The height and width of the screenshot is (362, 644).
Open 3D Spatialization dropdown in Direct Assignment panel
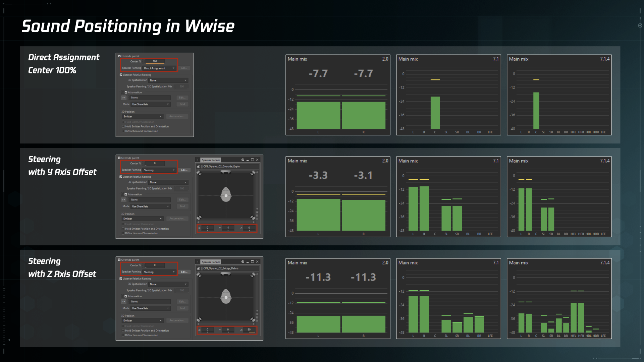(x=168, y=80)
